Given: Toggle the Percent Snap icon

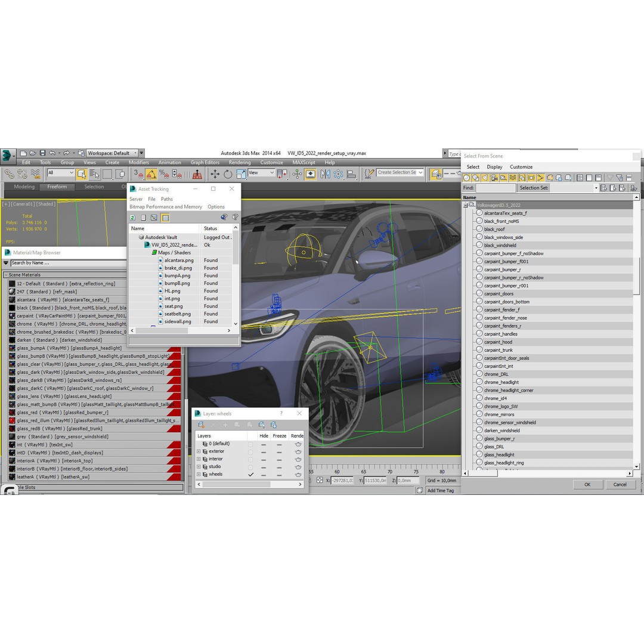Looking at the screenshot, I should click(164, 174).
